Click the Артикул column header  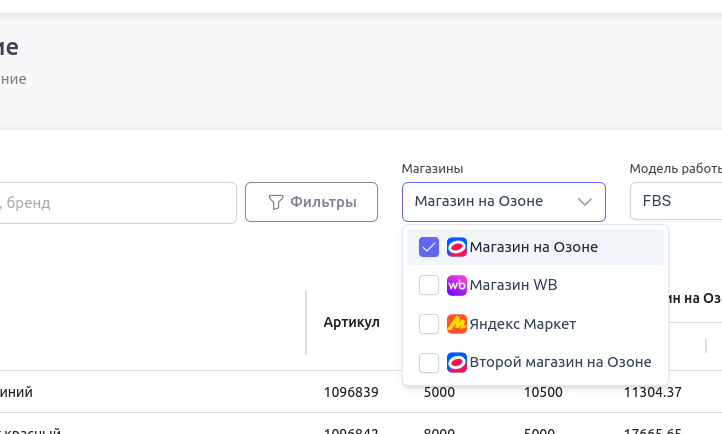pos(352,322)
